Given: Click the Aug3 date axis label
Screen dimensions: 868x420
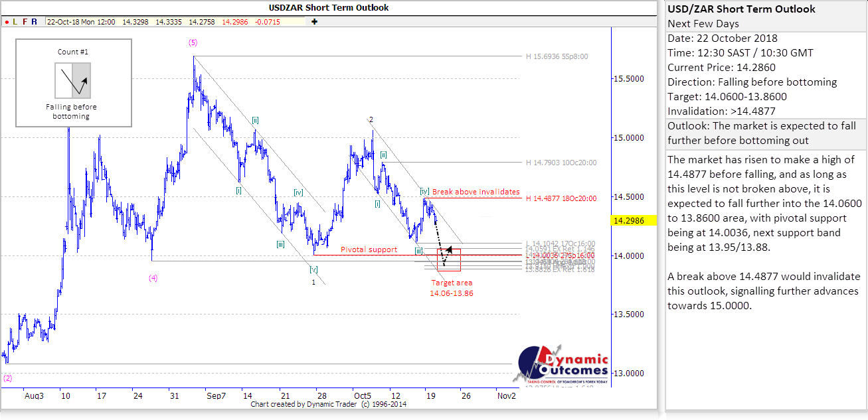Looking at the screenshot, I should click(35, 395).
